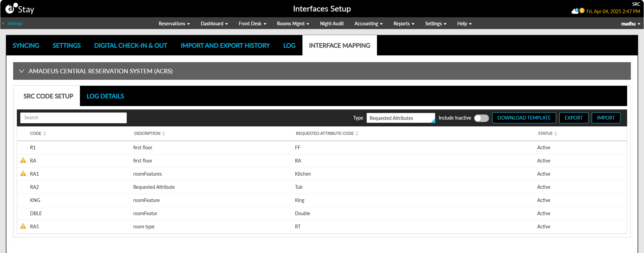Toggle the Include Inactive switch

click(x=481, y=118)
